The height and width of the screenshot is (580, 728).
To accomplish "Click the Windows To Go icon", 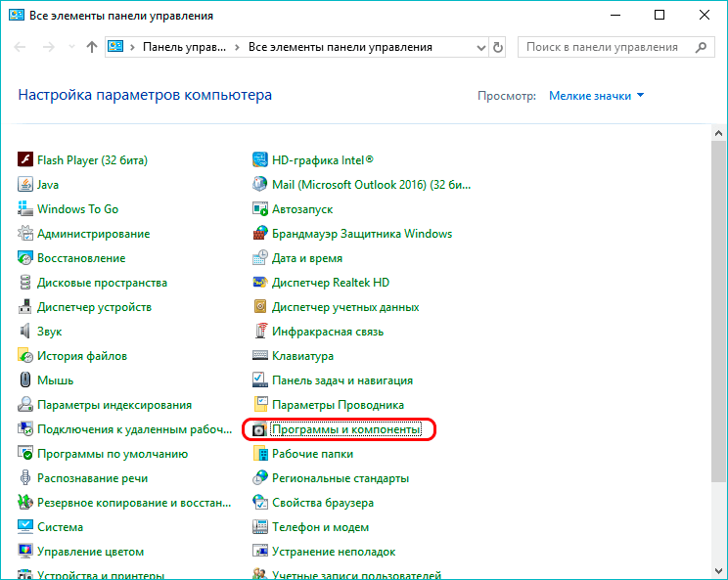I will pyautogui.click(x=25, y=208).
